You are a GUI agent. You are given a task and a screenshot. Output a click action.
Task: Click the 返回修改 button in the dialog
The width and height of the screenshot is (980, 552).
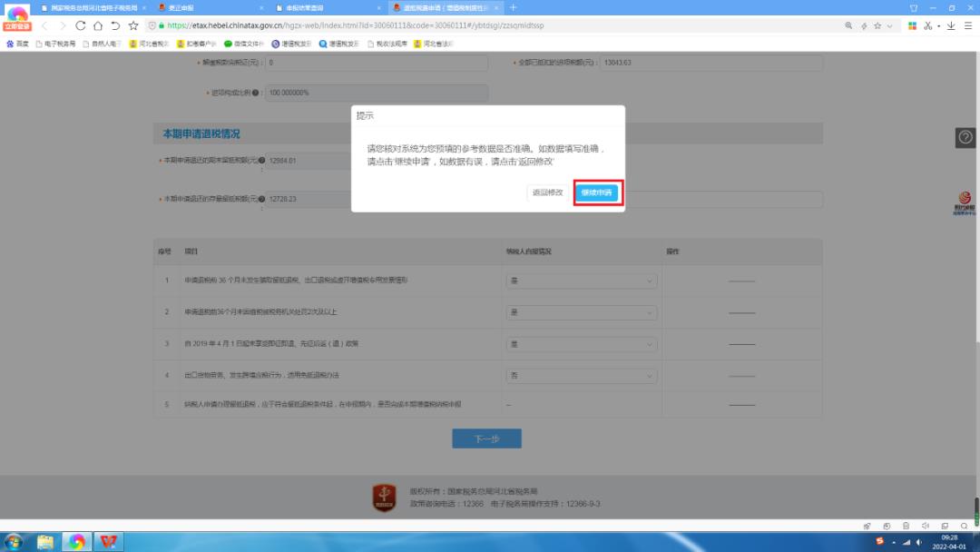(547, 192)
